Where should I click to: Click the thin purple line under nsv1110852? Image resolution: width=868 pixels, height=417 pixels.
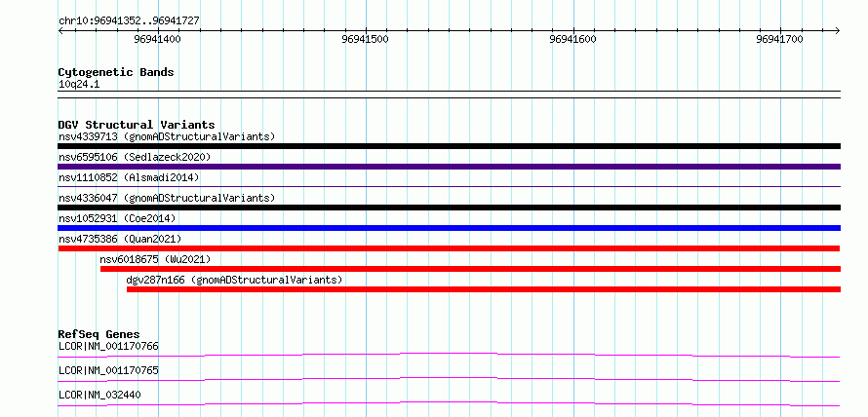pos(449,187)
